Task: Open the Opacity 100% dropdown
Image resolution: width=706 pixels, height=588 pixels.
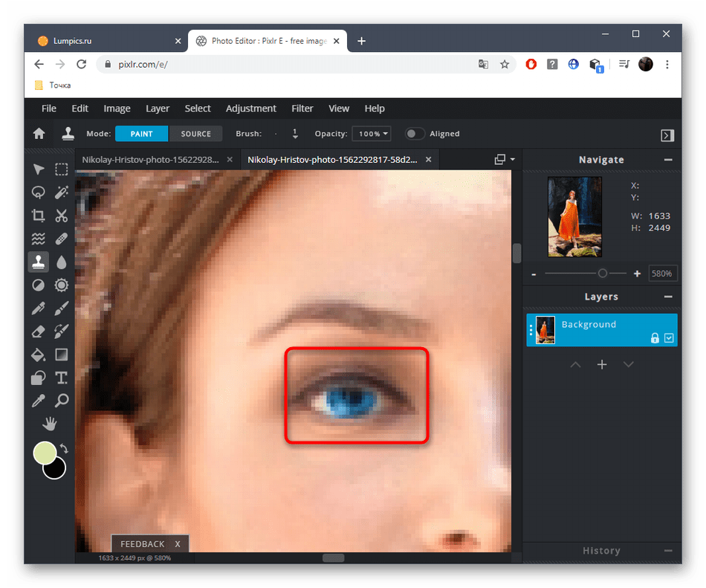Action: 371,134
